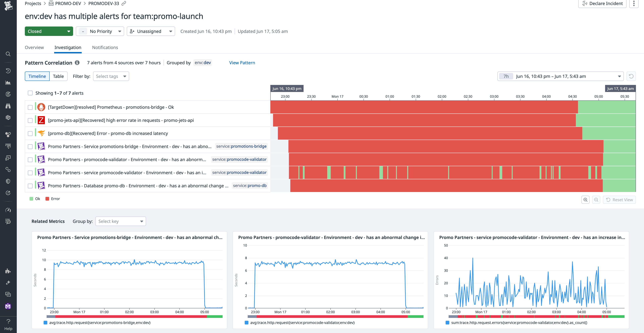Check the promo-db increased latency alert checkbox
Viewport: 644px width, 333px height.
(x=30, y=133)
